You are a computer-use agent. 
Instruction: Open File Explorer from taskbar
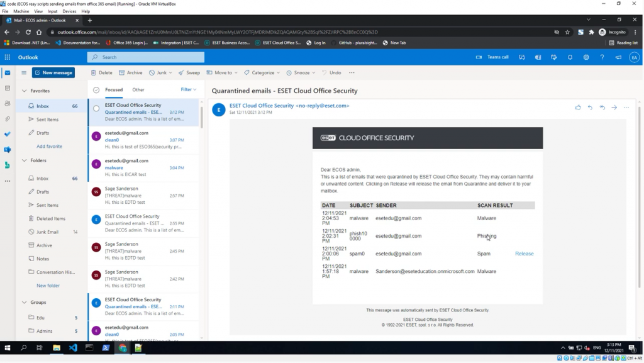pyautogui.click(x=57, y=348)
